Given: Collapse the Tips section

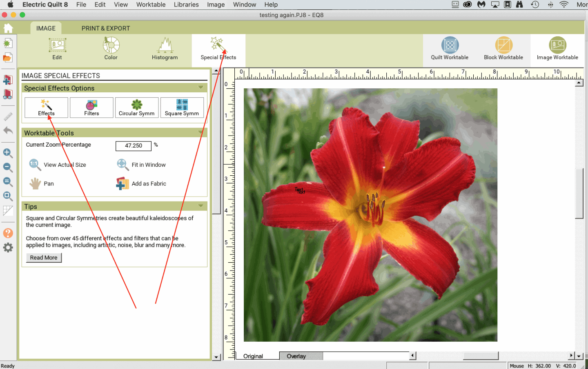Looking at the screenshot, I should pos(200,206).
